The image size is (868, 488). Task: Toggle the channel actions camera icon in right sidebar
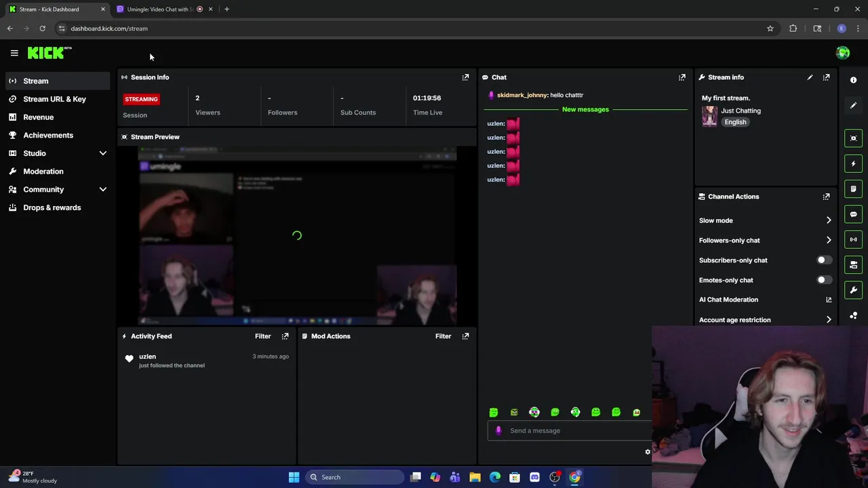pos(854,264)
